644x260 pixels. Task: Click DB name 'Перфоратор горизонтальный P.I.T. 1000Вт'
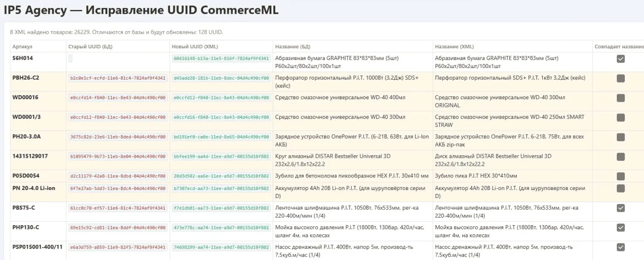click(347, 82)
